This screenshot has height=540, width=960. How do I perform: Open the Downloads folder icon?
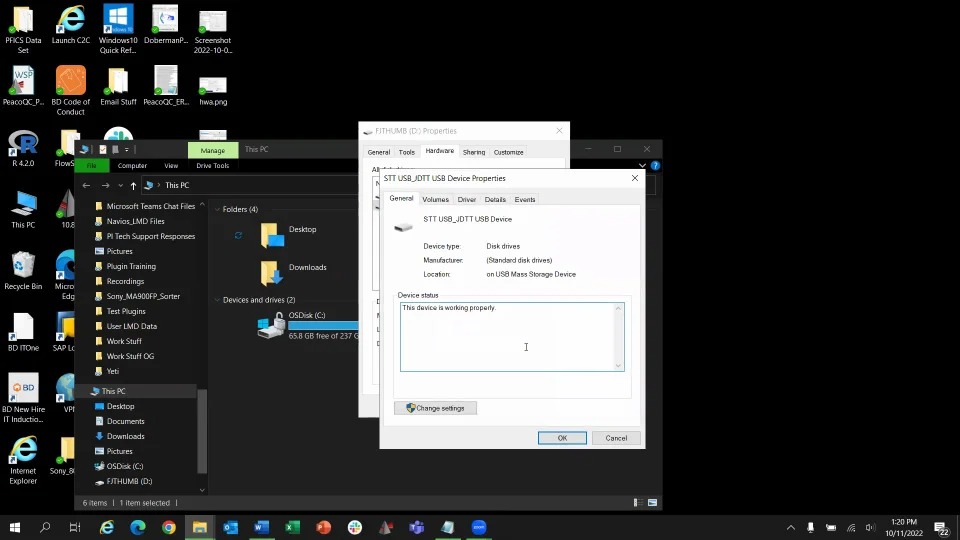(x=271, y=271)
